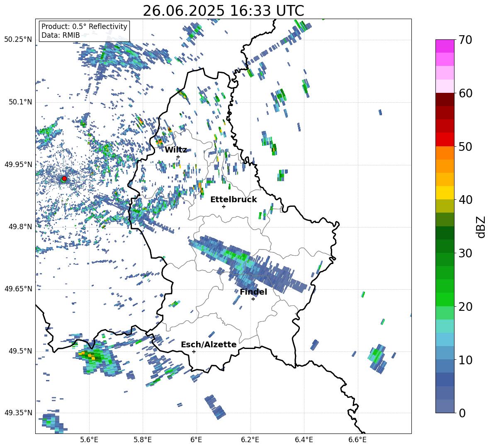
Task: Click the 49.95°N latitude label
Action: (18, 165)
